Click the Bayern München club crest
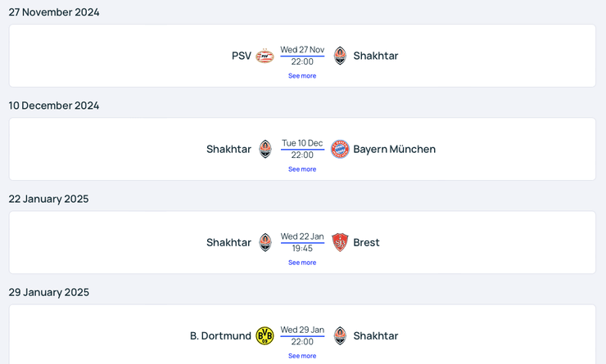The width and height of the screenshot is (606, 364). coord(340,149)
